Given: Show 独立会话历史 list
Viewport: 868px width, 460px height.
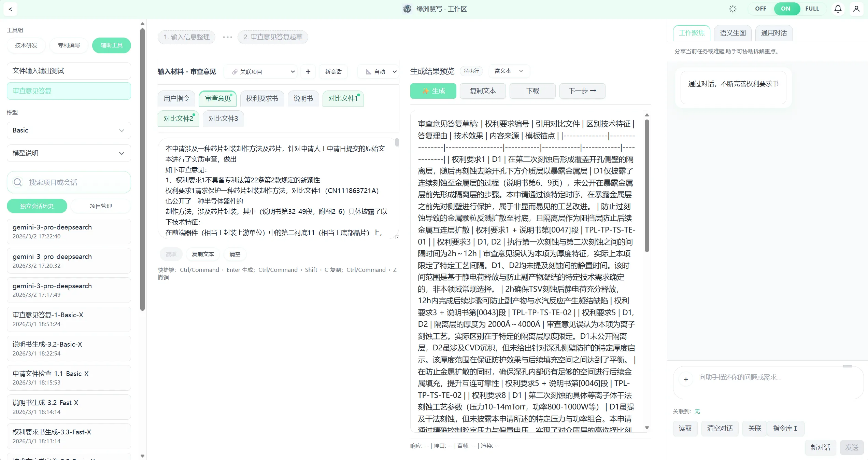Looking at the screenshot, I should point(37,206).
